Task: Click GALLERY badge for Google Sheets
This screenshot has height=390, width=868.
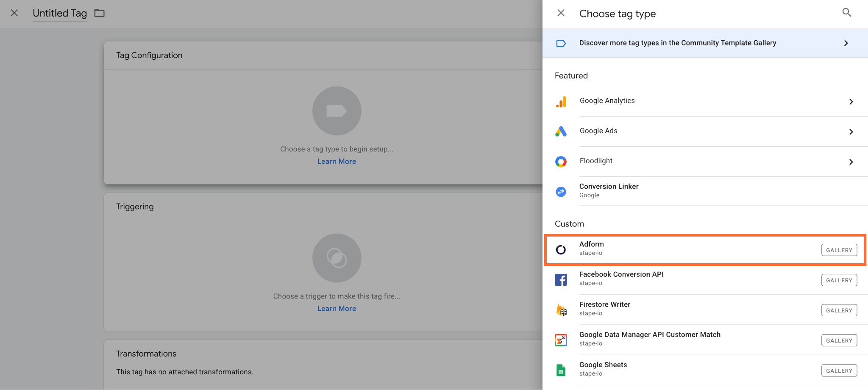Action: pos(839,370)
